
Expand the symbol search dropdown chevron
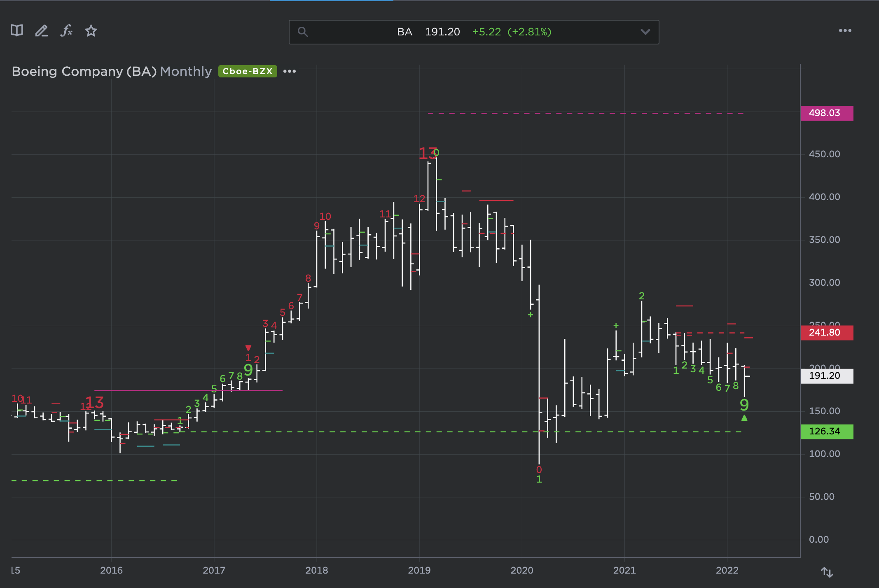645,32
